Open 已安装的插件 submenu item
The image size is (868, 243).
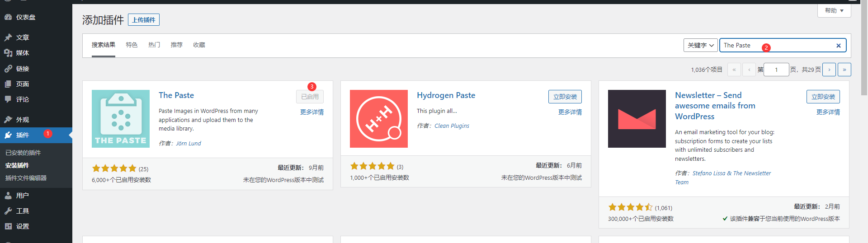(x=23, y=153)
